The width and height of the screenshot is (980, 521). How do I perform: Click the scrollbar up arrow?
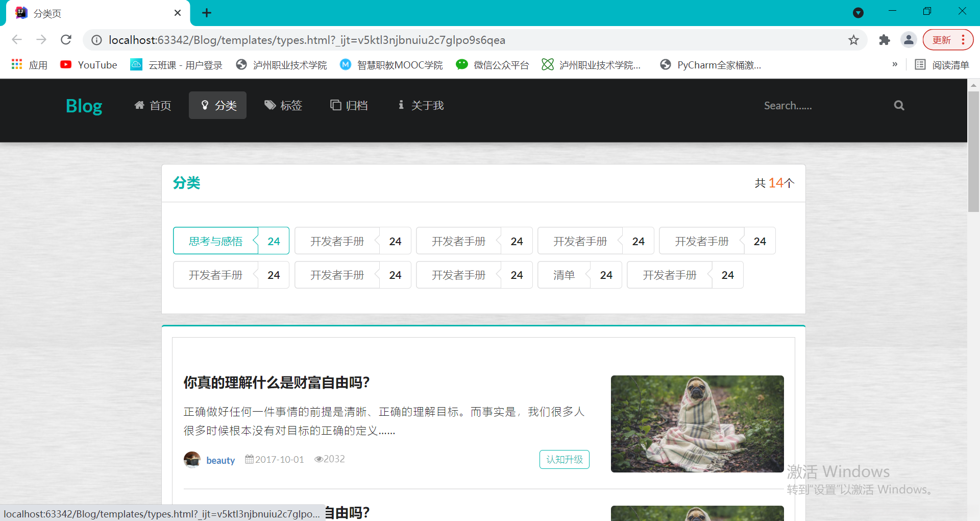973,85
